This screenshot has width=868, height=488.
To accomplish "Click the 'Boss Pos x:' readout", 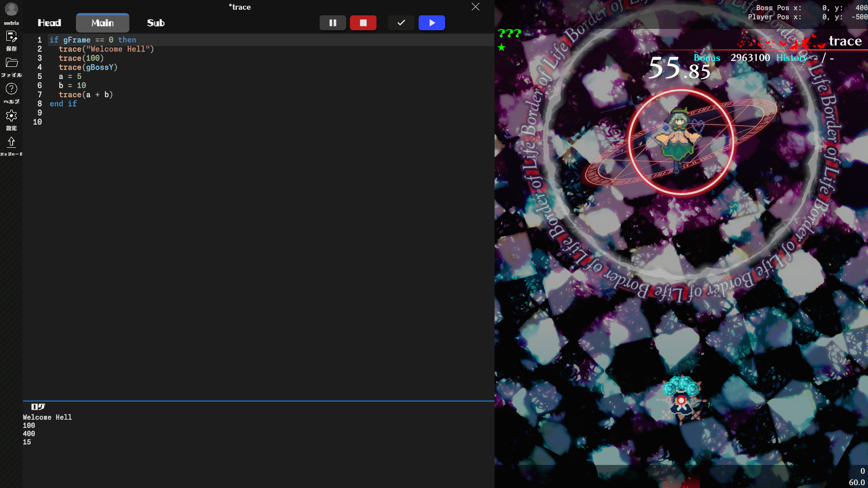I will 778,8.
